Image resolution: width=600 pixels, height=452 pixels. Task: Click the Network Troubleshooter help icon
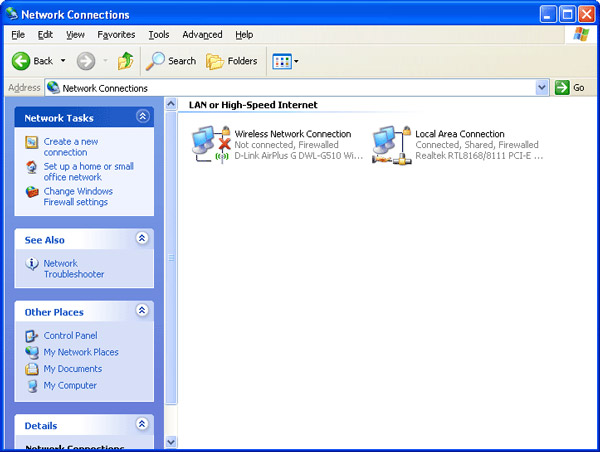[33, 264]
